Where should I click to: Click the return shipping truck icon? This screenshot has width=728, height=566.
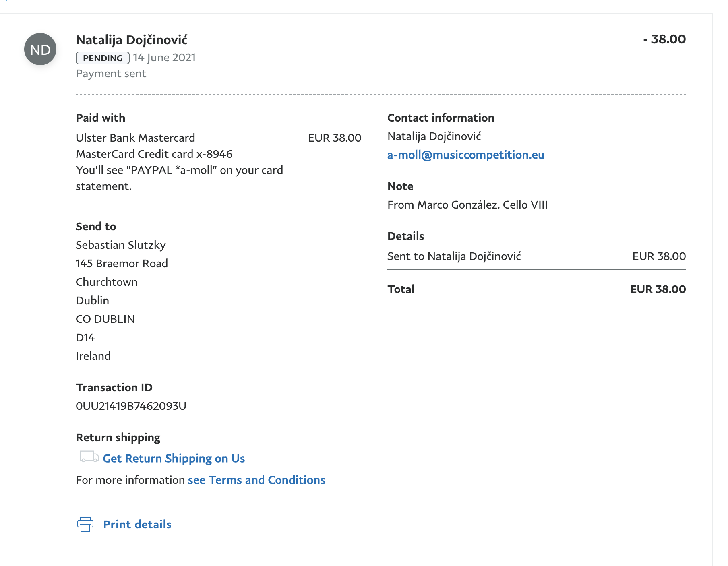pyautogui.click(x=89, y=457)
